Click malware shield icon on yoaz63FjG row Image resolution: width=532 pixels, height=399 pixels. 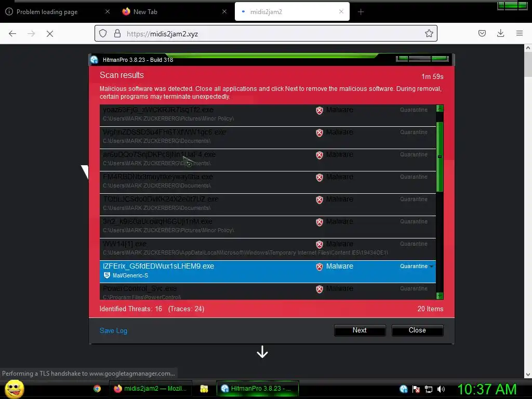320,111
